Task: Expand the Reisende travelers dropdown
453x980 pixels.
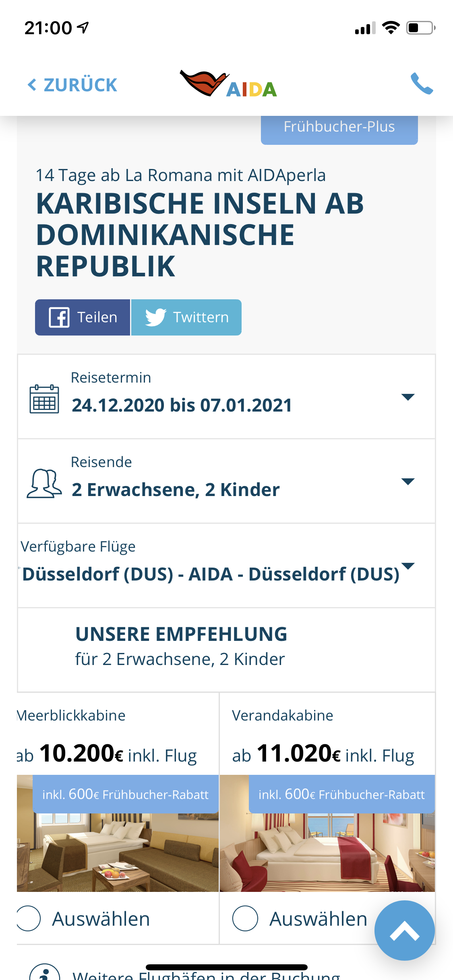Action: coord(408,482)
